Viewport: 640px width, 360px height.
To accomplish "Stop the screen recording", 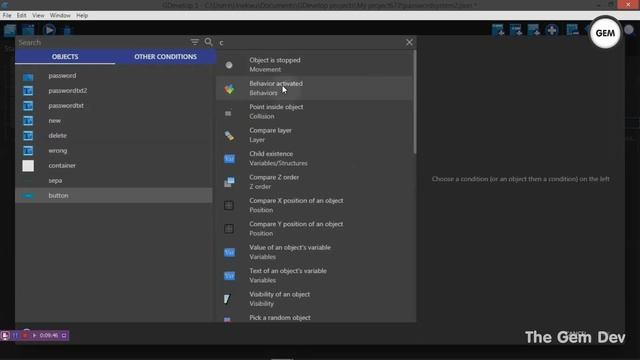I will (25, 336).
